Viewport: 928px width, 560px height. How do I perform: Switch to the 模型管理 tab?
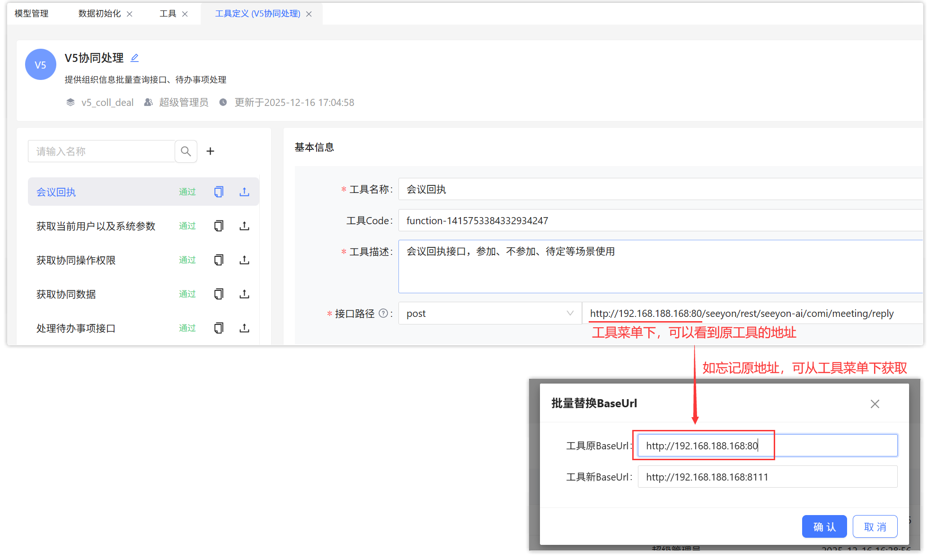[32, 14]
